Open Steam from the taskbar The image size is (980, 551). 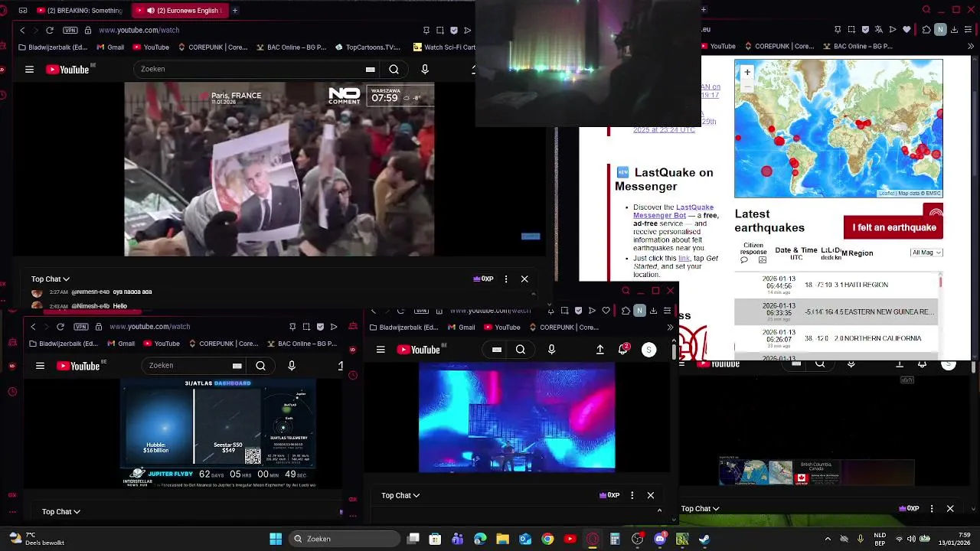pyautogui.click(x=704, y=539)
